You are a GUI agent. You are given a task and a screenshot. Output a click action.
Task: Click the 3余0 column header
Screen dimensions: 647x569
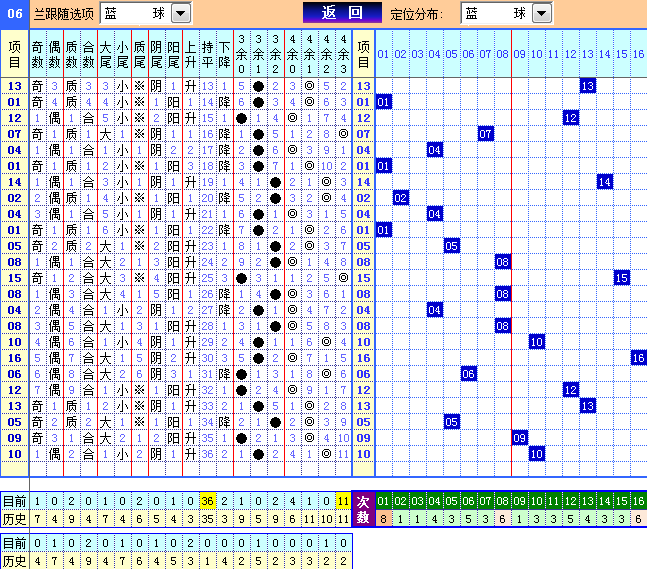(x=241, y=54)
